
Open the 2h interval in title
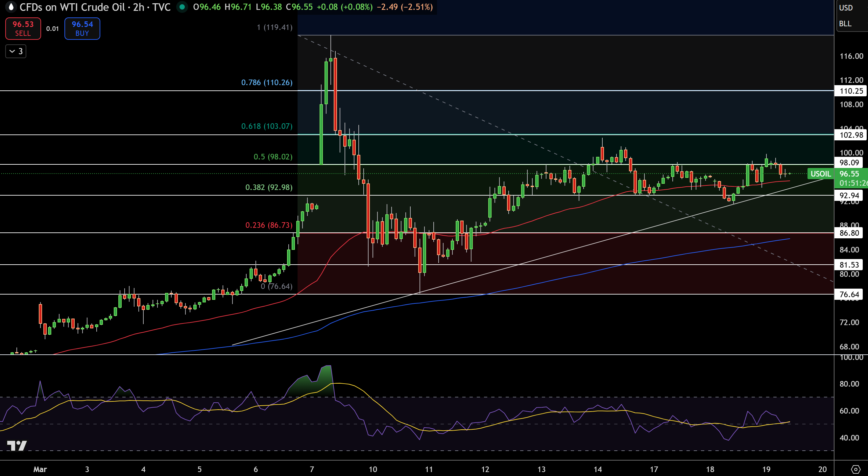138,7
